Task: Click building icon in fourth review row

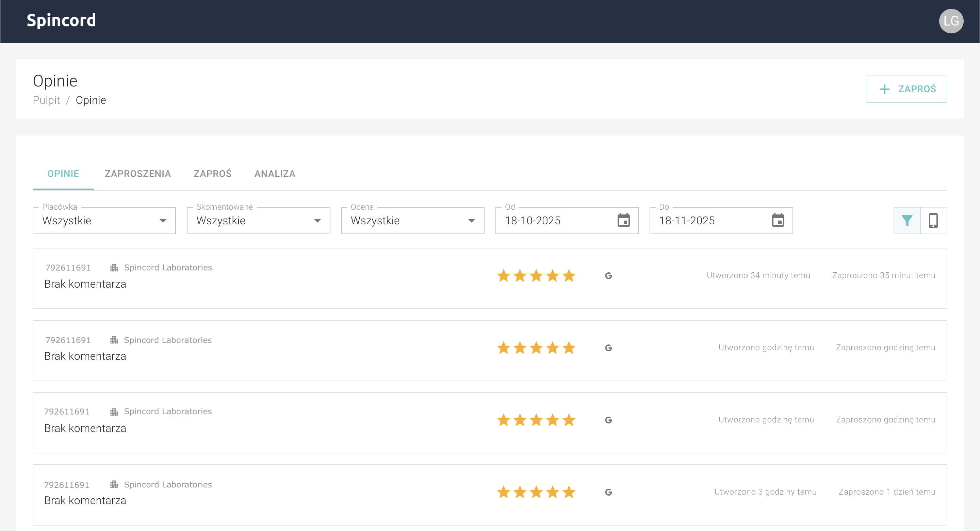Action: 114,485
